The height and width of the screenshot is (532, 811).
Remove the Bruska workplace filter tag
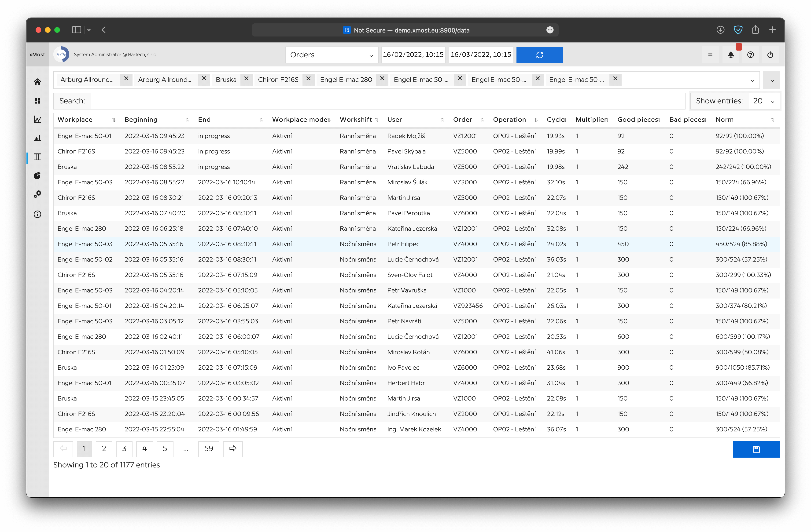(246, 79)
